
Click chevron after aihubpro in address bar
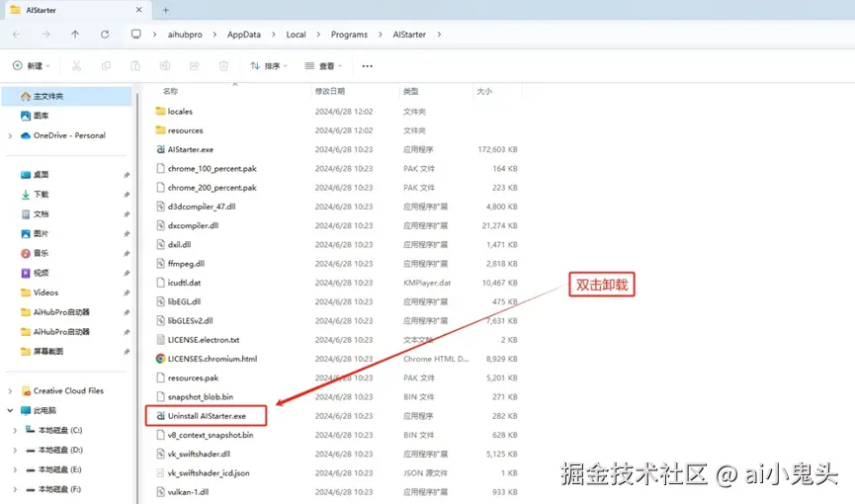pos(214,35)
